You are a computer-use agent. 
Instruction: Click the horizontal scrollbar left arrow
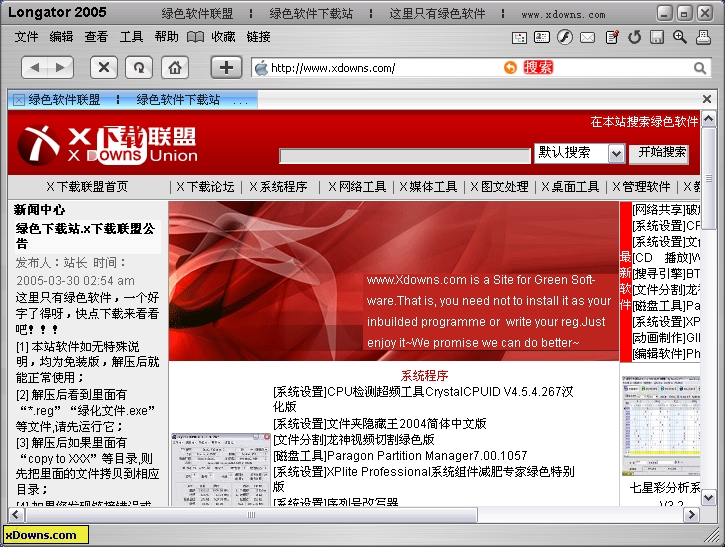click(x=16, y=515)
